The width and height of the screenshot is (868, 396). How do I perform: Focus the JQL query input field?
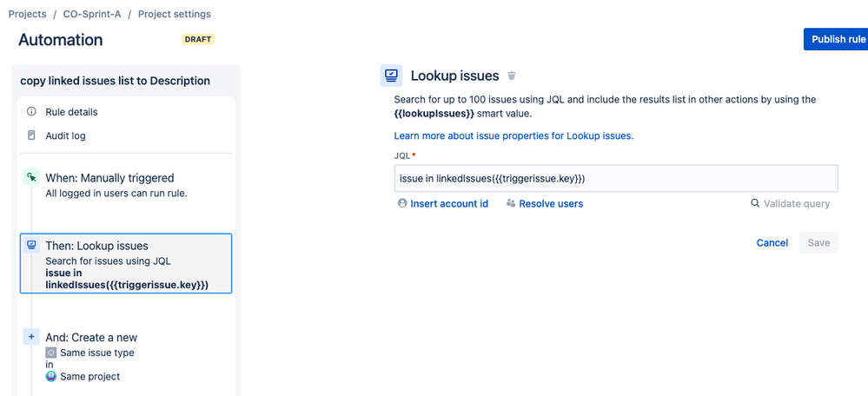coord(616,178)
